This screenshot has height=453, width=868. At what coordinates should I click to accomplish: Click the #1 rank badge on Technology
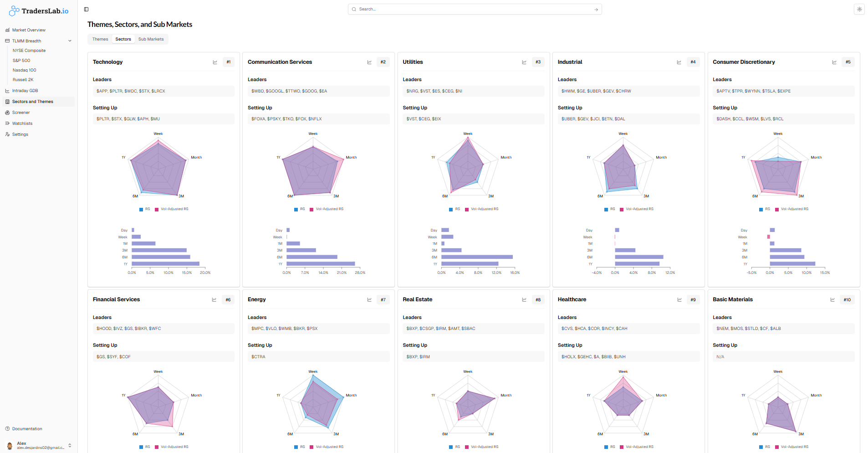(229, 62)
